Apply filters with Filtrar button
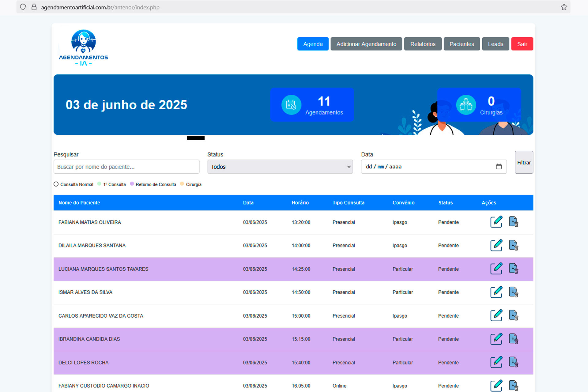This screenshot has height=392, width=588. click(524, 162)
